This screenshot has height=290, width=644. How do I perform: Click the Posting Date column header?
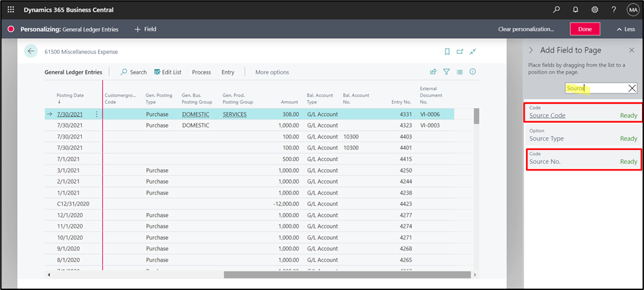[70, 98]
